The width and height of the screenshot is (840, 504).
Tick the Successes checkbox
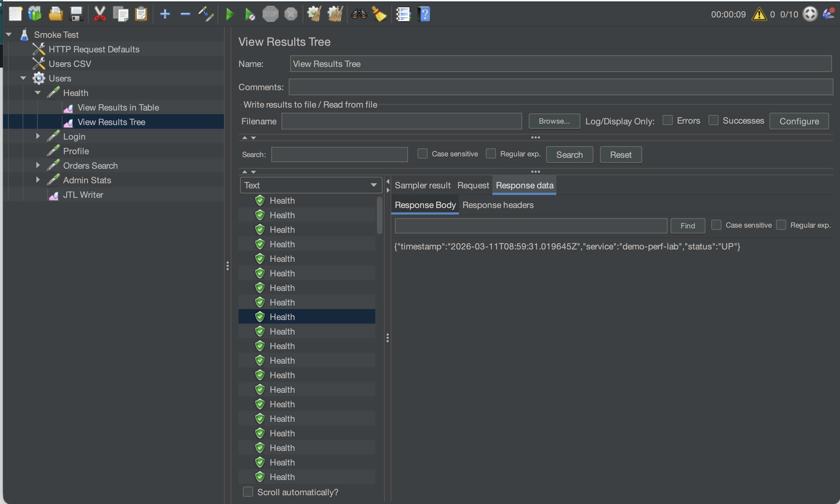713,120
